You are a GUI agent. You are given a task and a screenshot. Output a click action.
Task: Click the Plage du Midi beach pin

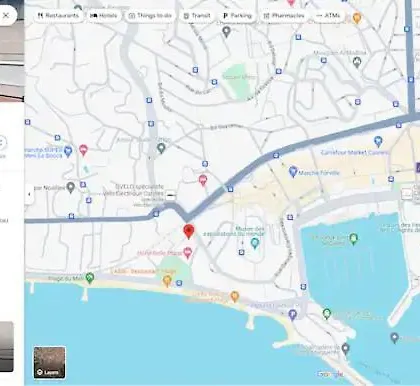pyautogui.click(x=90, y=278)
